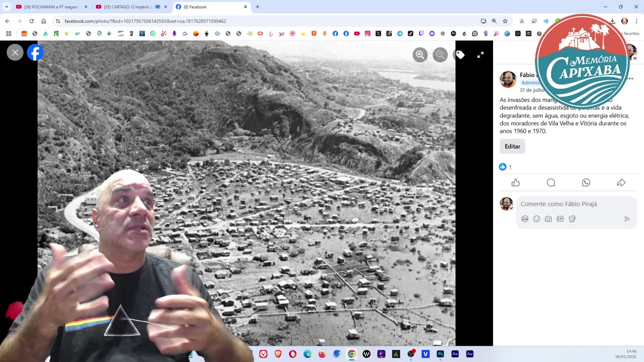Attach a photo to the comment

click(548, 219)
